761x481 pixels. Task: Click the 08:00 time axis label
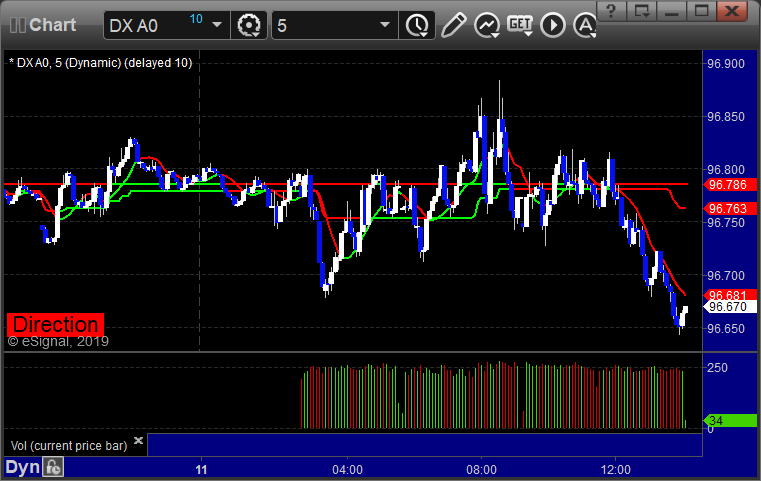(481, 470)
